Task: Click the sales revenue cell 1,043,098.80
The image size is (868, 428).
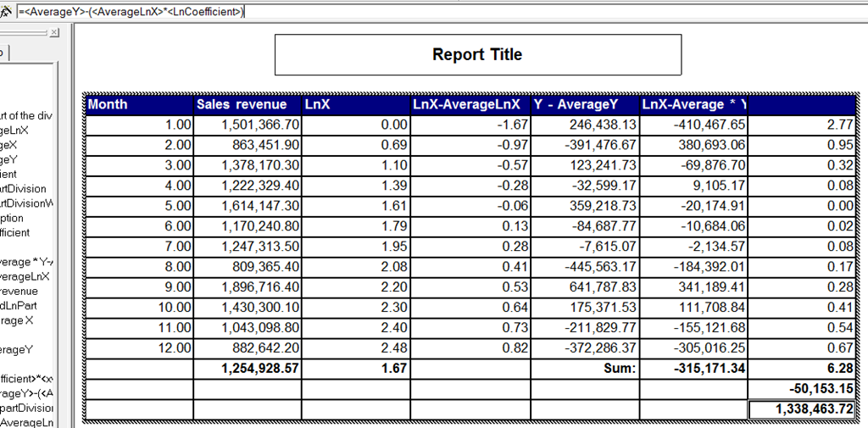Action: coord(247,328)
